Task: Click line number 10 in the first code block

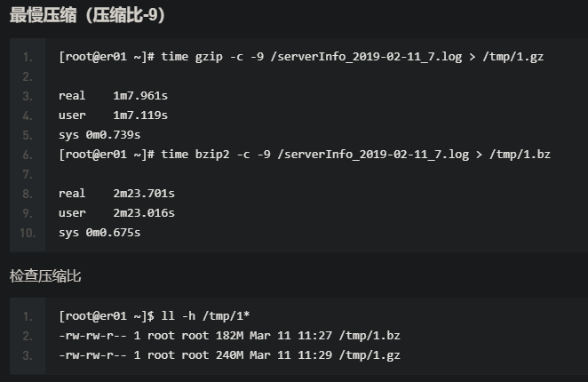Action: [x=26, y=233]
